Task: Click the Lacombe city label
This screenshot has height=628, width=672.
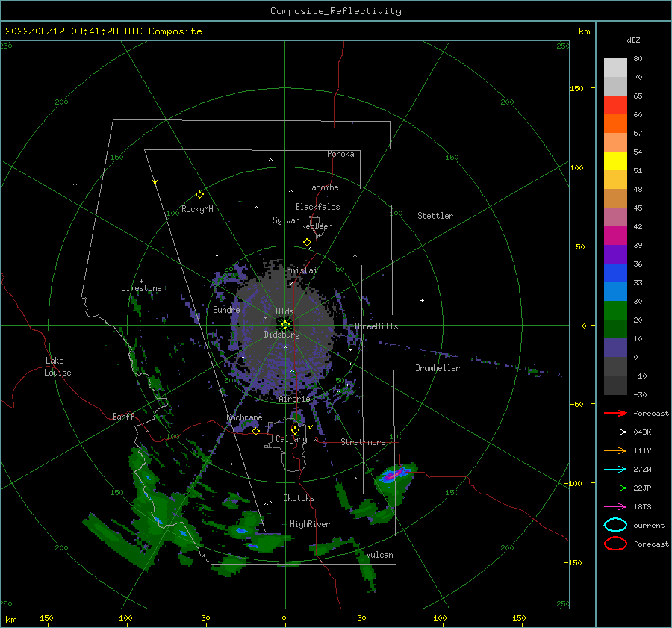Action: coord(323,187)
